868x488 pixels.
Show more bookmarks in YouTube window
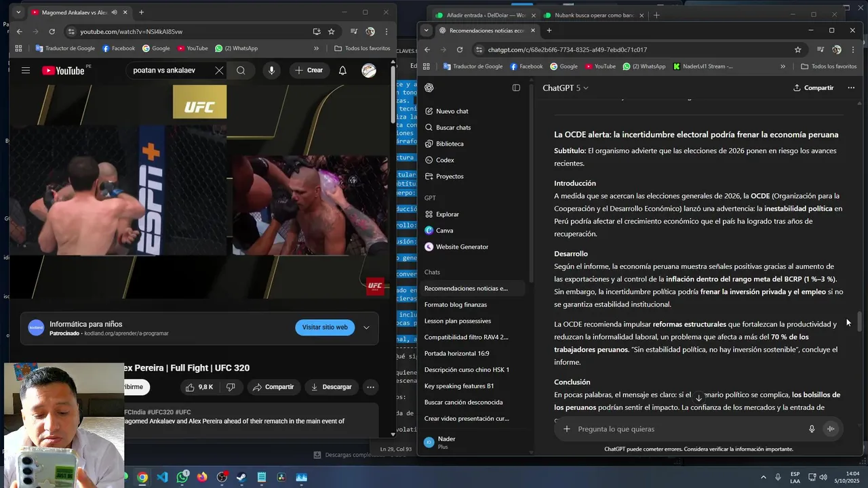click(x=316, y=48)
